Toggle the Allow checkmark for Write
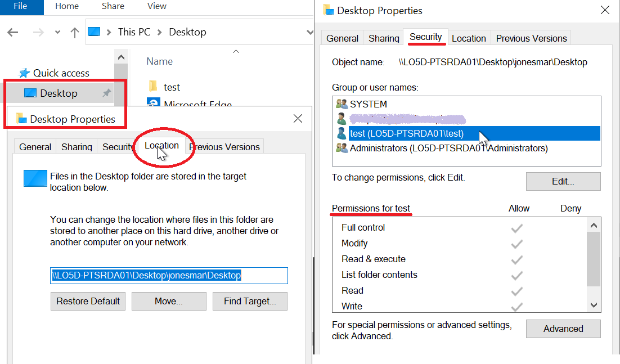 tap(516, 305)
